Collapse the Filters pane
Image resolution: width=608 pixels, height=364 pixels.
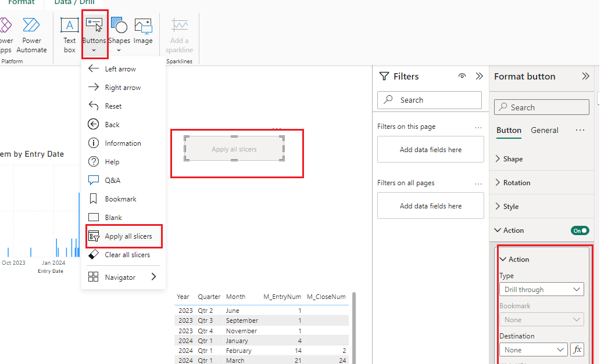480,76
